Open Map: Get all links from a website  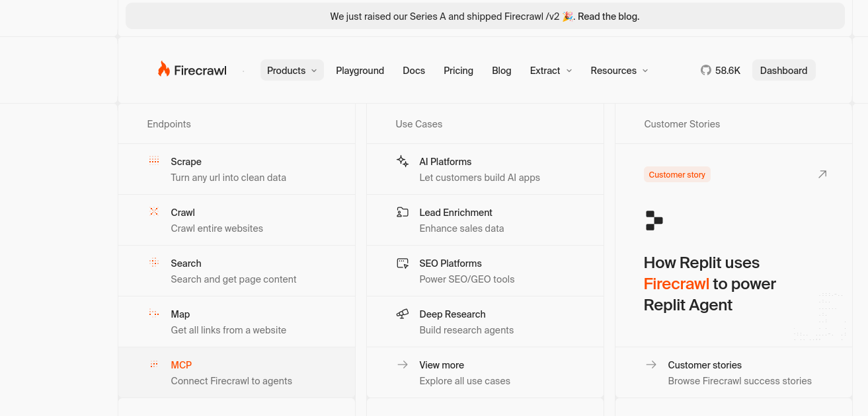(237, 322)
